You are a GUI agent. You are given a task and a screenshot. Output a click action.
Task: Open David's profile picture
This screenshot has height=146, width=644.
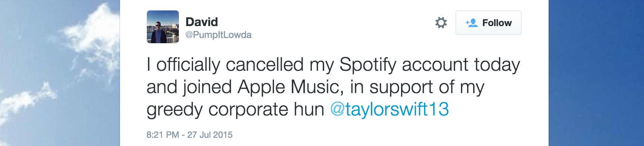pyautogui.click(x=163, y=27)
